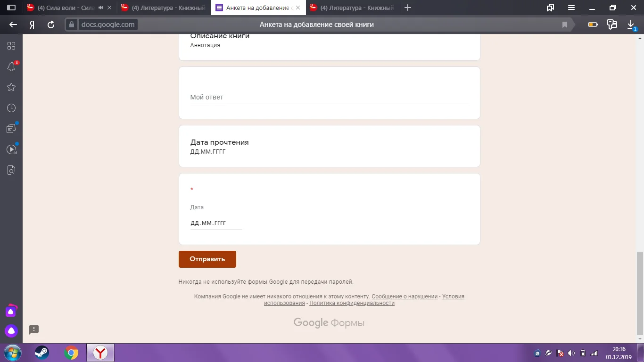Switch to the first 'Литература - Книжный' tab
644x362 pixels.
(164, 8)
